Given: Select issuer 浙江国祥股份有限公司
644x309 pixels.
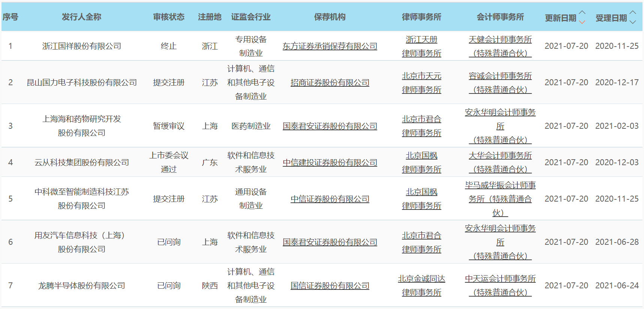Looking at the screenshot, I should coord(82,46).
